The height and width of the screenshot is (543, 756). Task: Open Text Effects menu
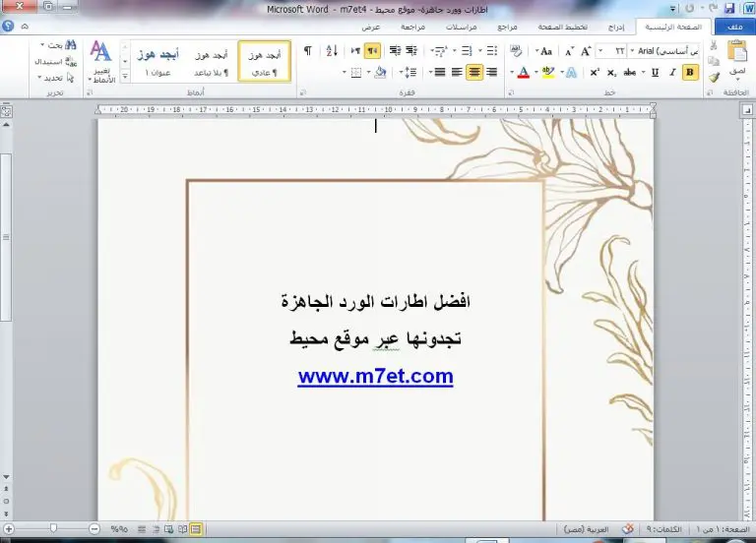(x=571, y=72)
